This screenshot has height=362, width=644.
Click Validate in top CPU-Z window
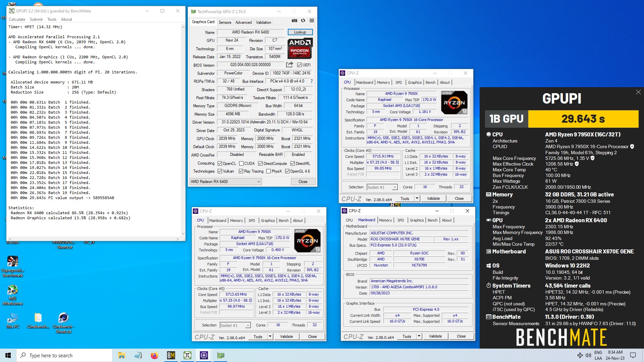coord(433,198)
